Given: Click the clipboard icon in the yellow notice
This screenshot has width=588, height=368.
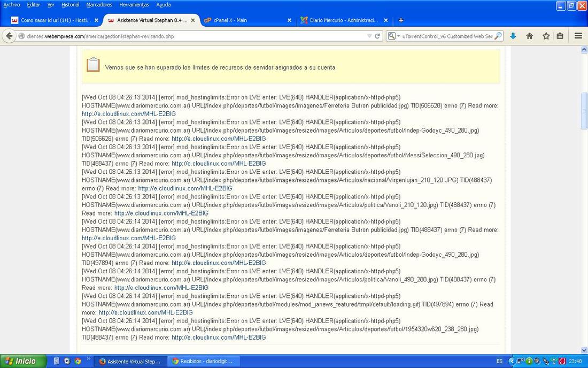Looking at the screenshot, I should pos(93,65).
